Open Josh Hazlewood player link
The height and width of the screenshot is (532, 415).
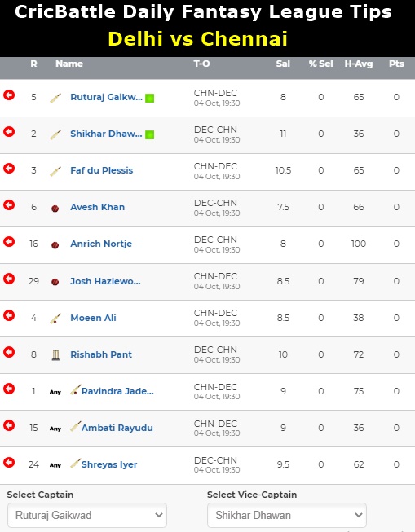(x=105, y=281)
